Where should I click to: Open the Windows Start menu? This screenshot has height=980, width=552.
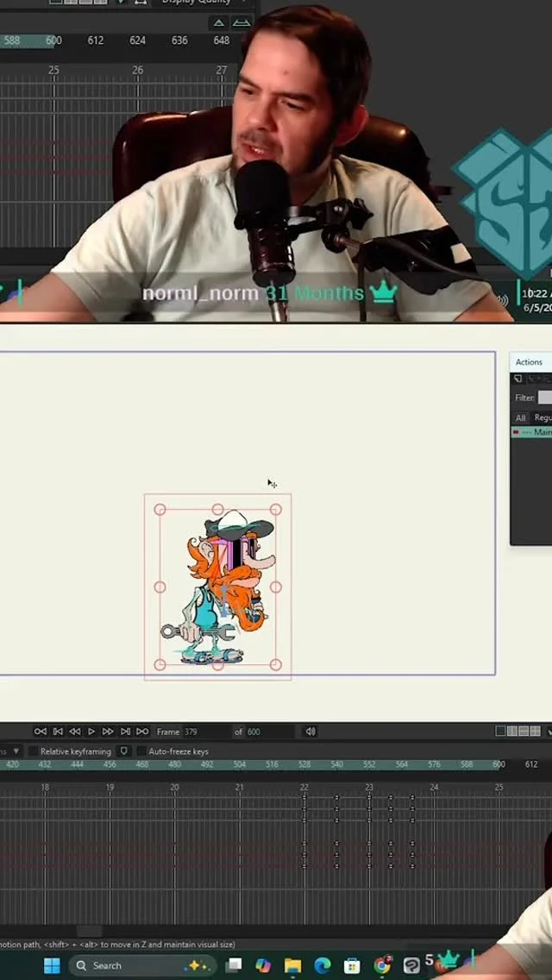[x=52, y=965]
